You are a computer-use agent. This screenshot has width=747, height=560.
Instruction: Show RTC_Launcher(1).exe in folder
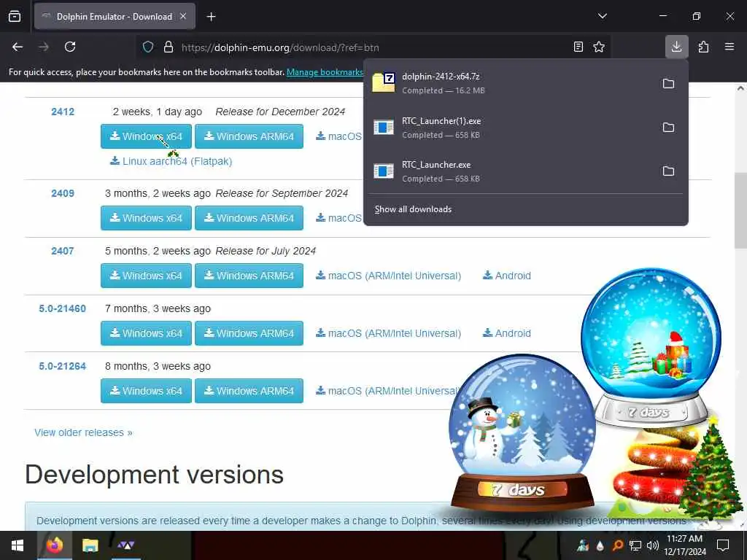click(668, 128)
